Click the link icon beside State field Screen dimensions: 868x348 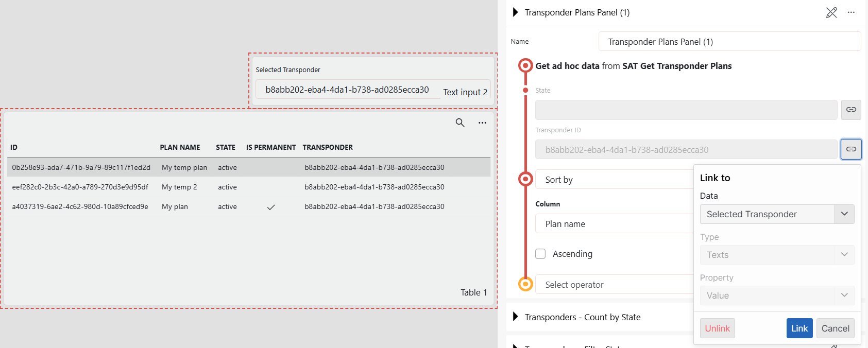point(851,110)
